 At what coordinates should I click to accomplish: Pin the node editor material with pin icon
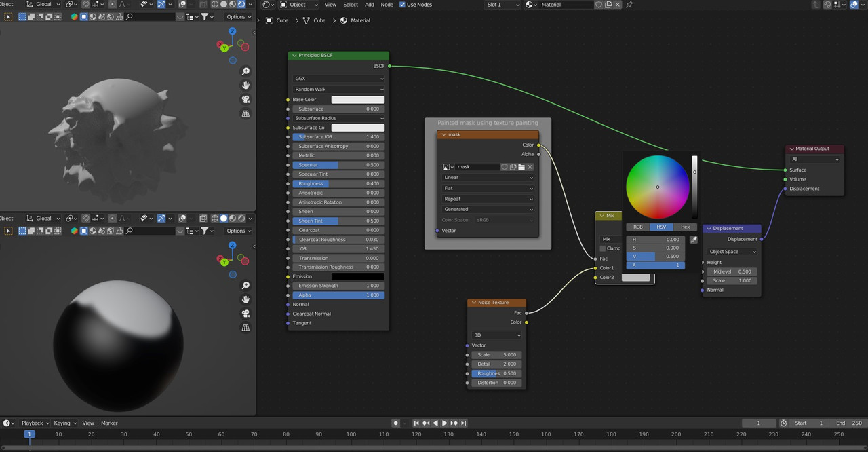coord(629,5)
